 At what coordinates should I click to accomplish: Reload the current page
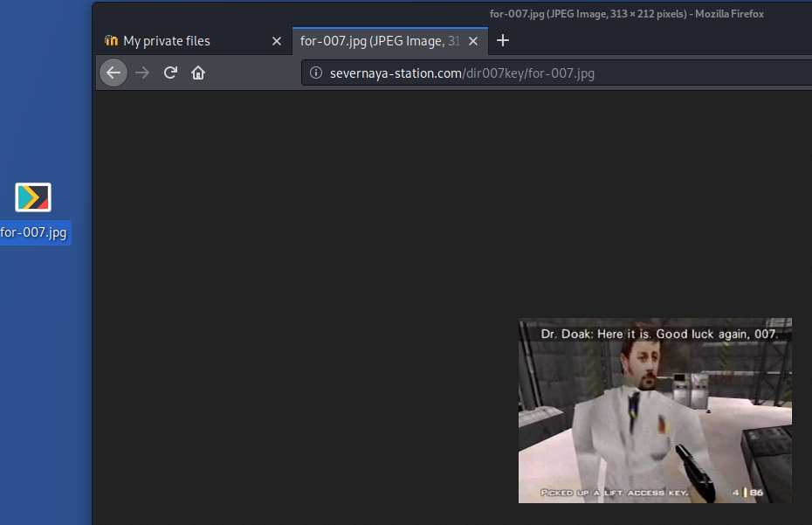(170, 73)
